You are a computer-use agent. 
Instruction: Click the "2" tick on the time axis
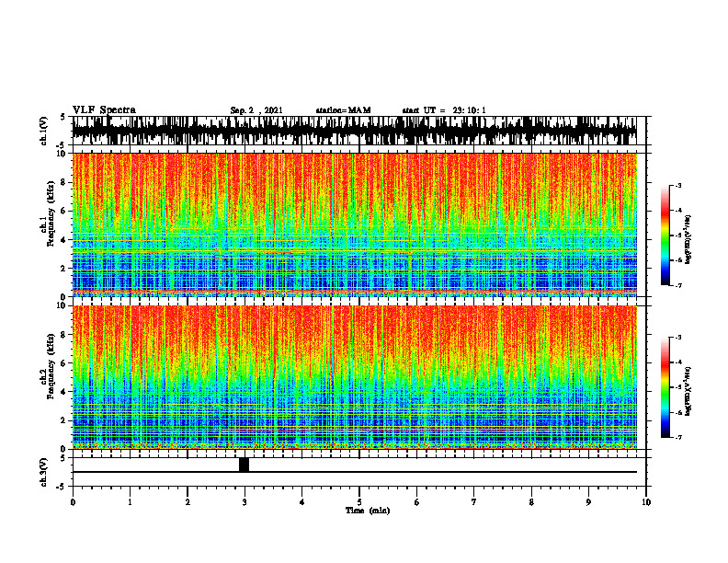pos(188,502)
